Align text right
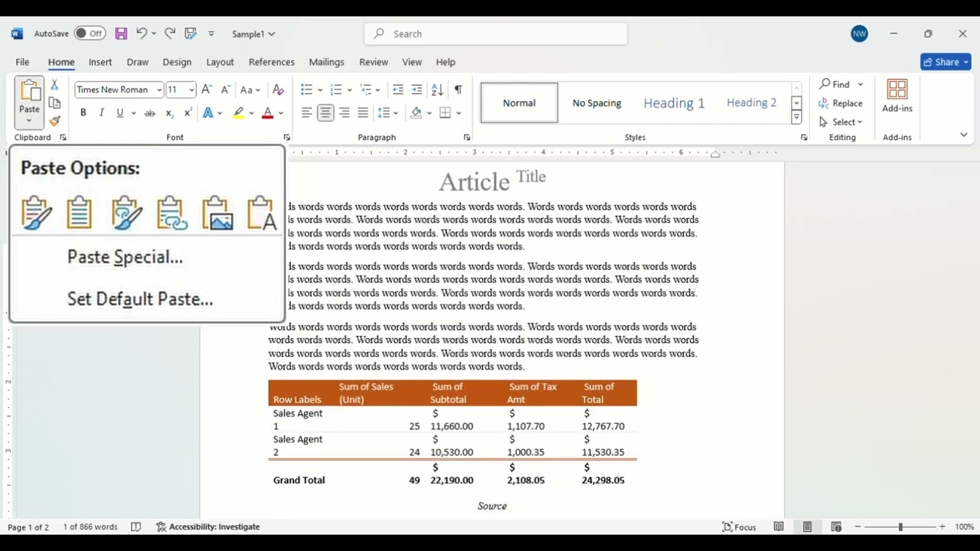This screenshot has width=980, height=551. (345, 113)
